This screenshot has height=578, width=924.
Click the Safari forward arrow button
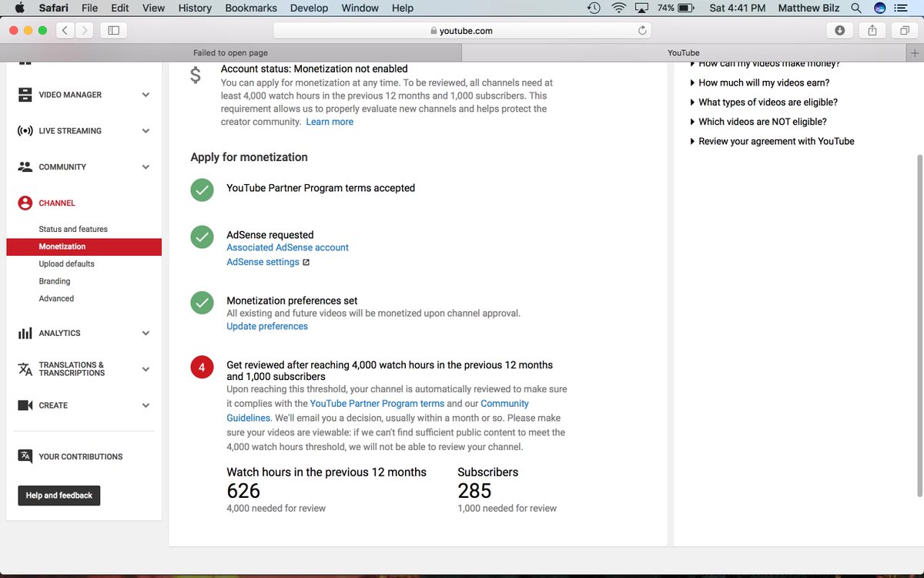pos(85,30)
